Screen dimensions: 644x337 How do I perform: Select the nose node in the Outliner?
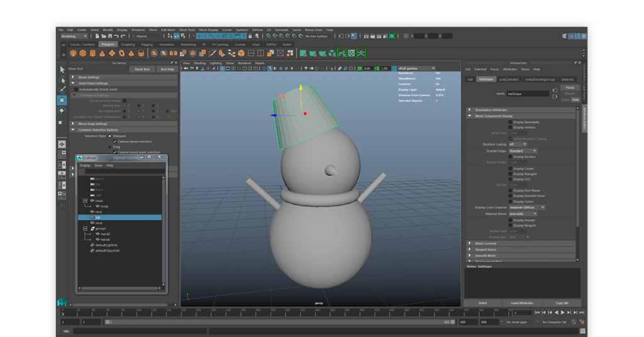coord(99,223)
